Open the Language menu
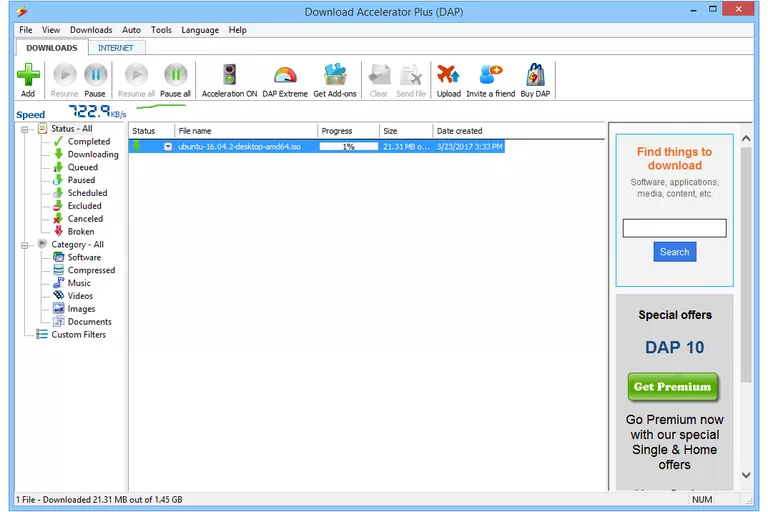This screenshot has width=768, height=512. click(x=200, y=30)
